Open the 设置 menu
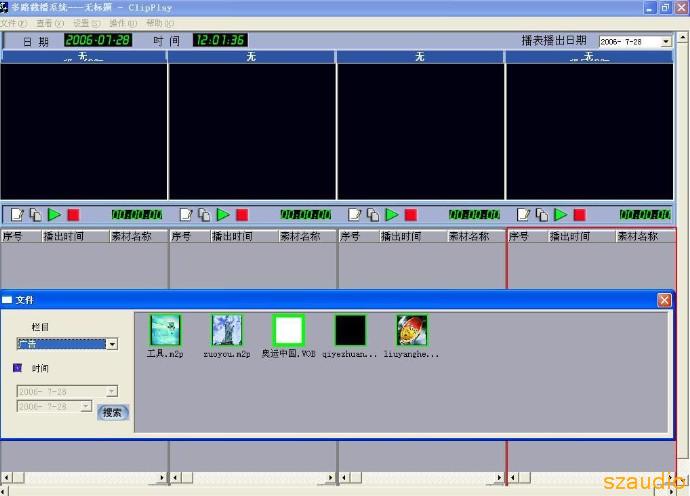Viewport: 690px width, 496px height. pyautogui.click(x=86, y=23)
